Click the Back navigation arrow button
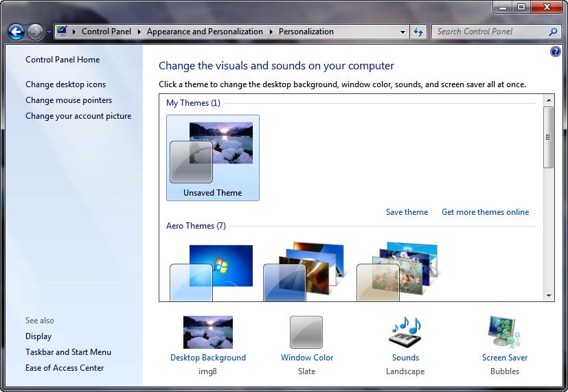Image resolution: width=568 pixels, height=392 pixels. click(x=16, y=32)
